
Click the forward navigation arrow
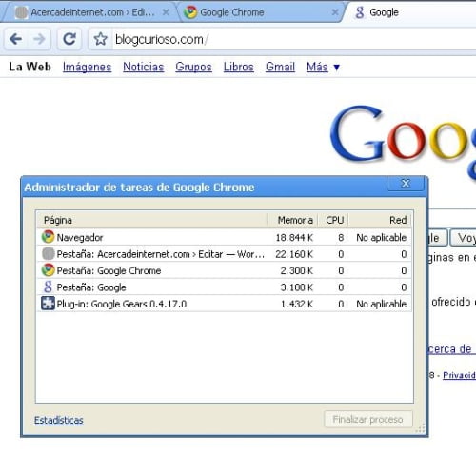[x=39, y=39]
